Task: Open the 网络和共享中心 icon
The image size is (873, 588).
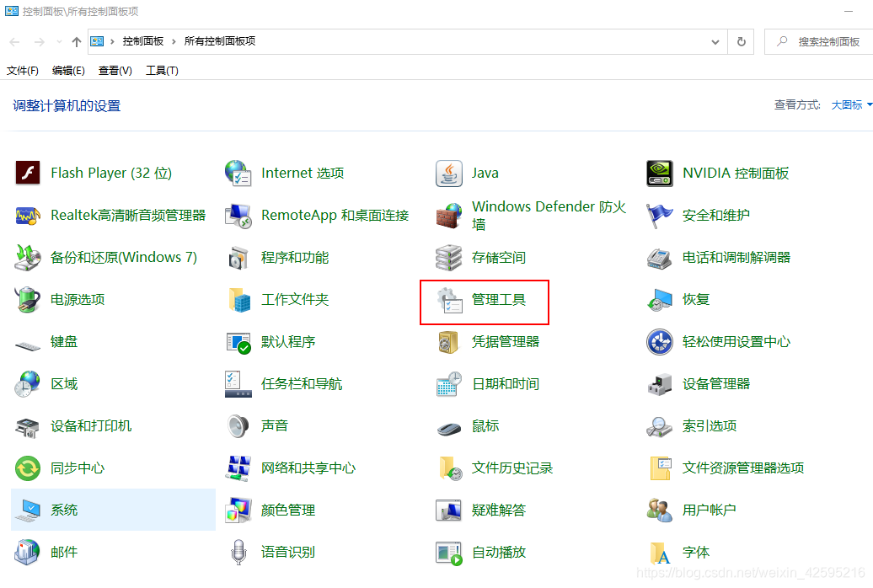Action: (x=238, y=468)
